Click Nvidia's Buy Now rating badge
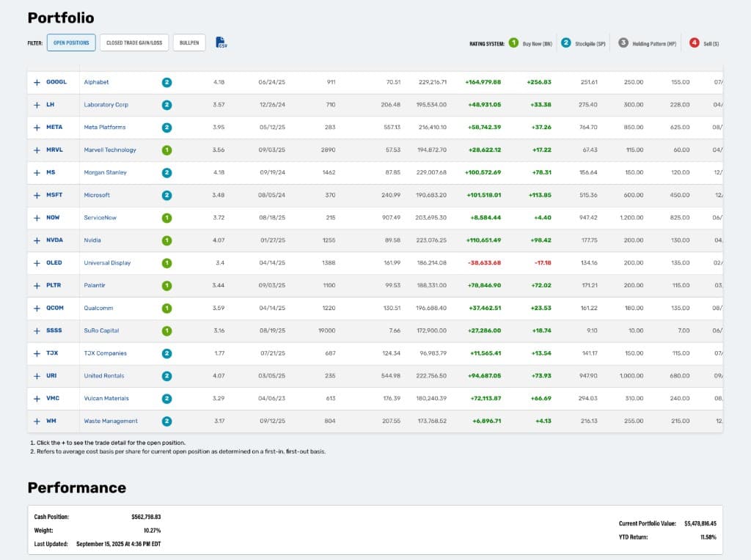Screen dimensions: 751x560 pyautogui.click(x=166, y=240)
